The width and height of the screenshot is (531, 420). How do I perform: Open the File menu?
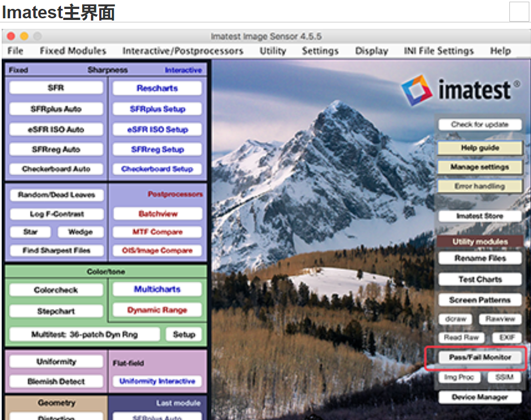click(15, 50)
